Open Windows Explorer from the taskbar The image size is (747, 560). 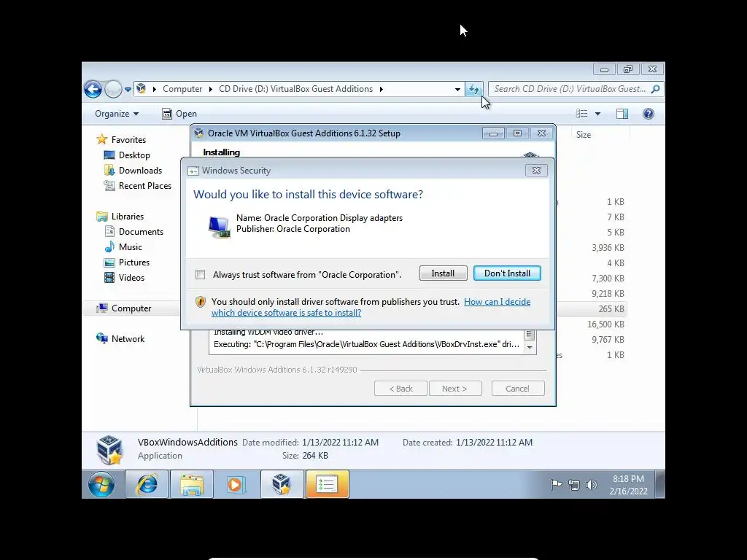click(x=192, y=484)
